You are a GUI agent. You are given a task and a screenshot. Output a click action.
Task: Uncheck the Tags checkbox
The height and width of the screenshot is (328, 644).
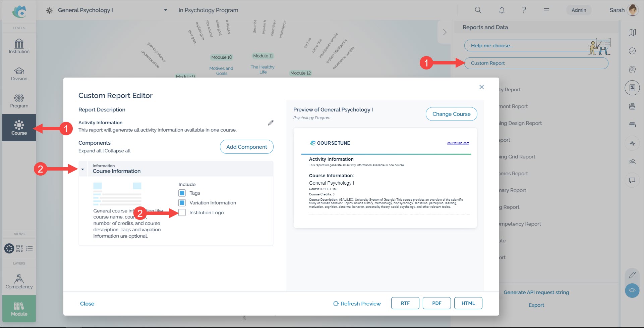pyautogui.click(x=182, y=193)
